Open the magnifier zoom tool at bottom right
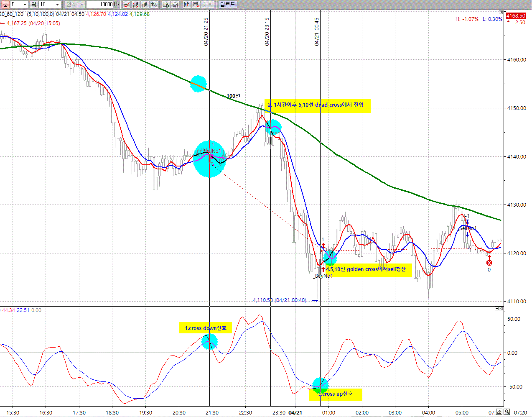Viewport: 532px width, 417px height. [x=507, y=412]
